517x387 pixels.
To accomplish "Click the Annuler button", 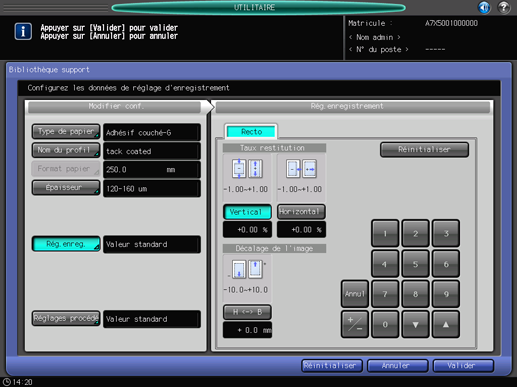I will click(397, 366).
